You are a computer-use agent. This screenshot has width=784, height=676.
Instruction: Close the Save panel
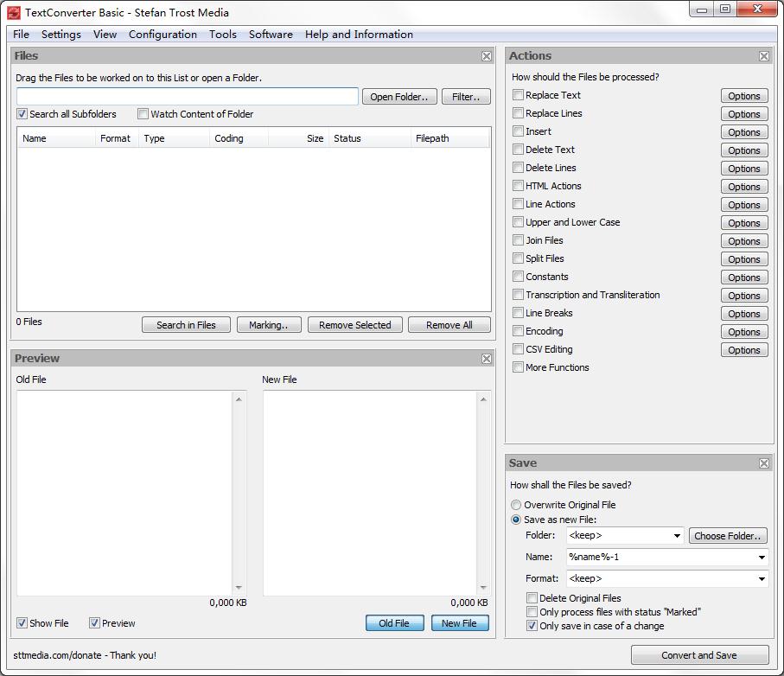[764, 463]
